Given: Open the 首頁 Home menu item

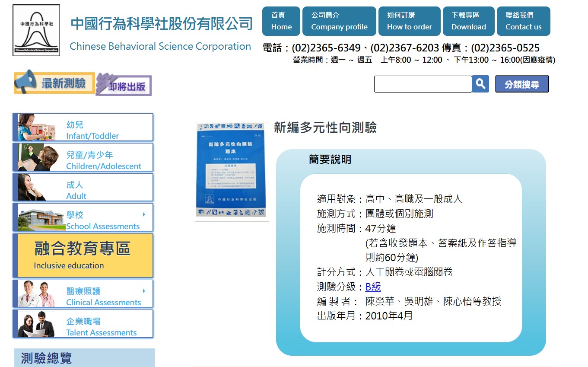Looking at the screenshot, I should (x=281, y=21).
